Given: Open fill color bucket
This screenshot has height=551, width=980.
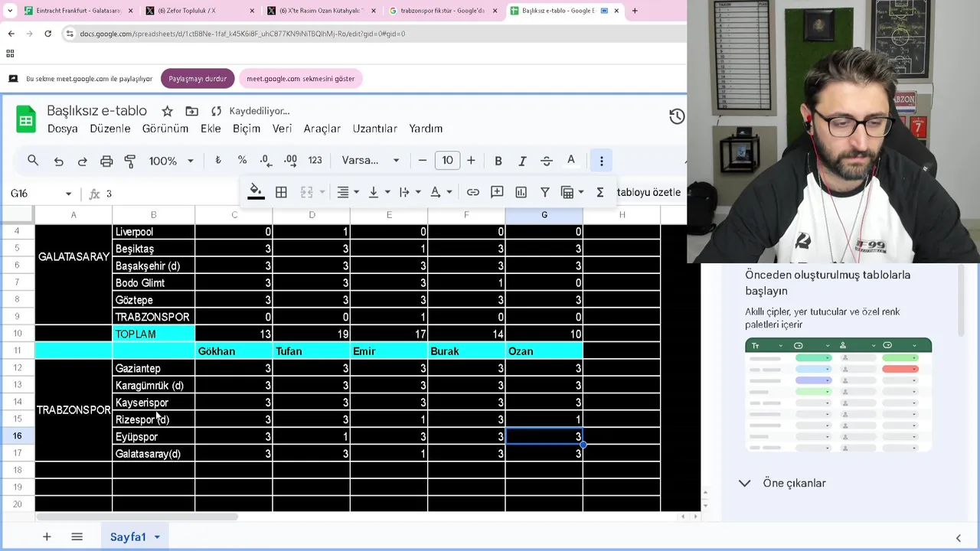Looking at the screenshot, I should click(256, 192).
